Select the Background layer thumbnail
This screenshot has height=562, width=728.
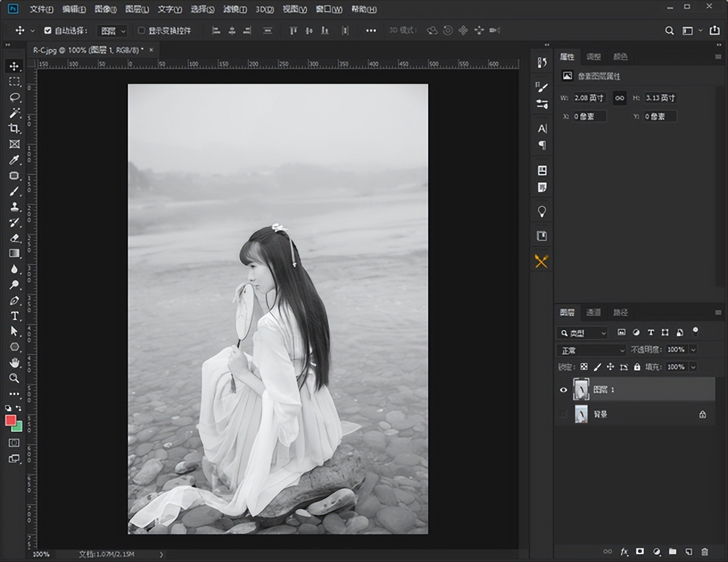[x=581, y=414]
